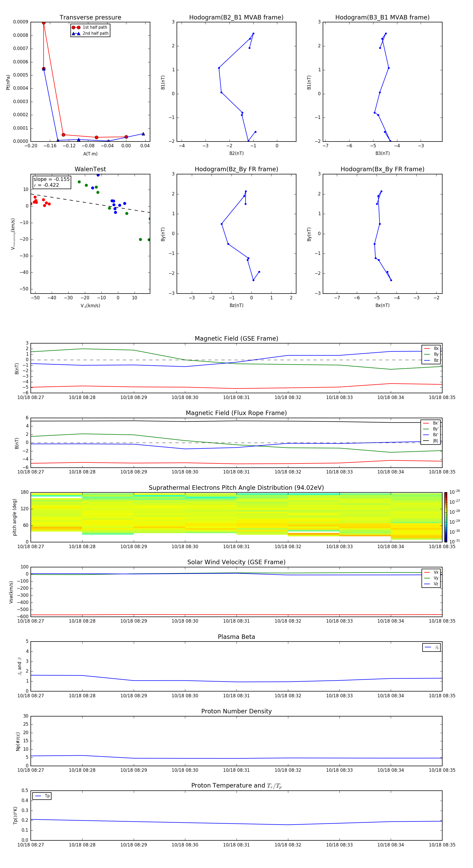
Task: Click the 'B2(nT)' x-axis label
Action: tap(236, 153)
